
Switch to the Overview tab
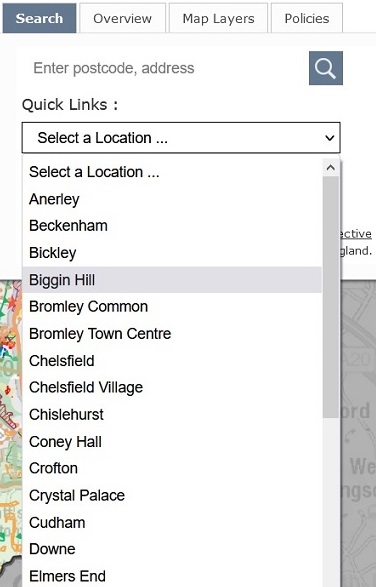pos(122,18)
